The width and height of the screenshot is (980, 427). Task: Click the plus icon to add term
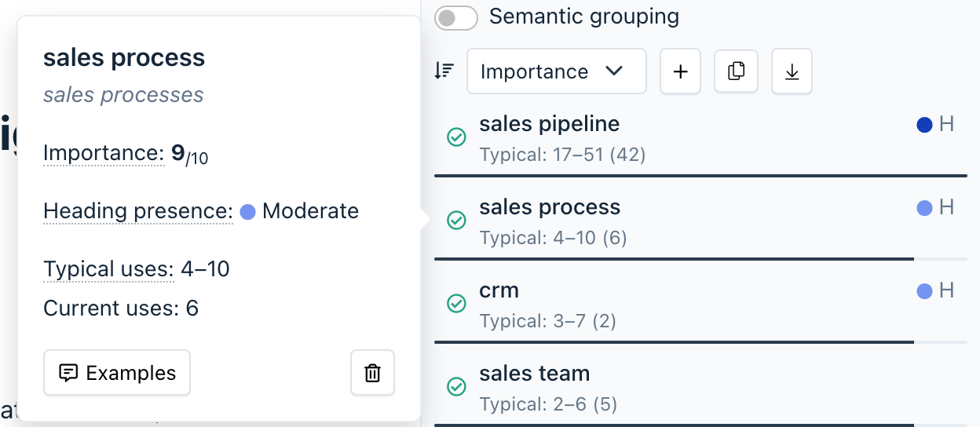pos(680,71)
